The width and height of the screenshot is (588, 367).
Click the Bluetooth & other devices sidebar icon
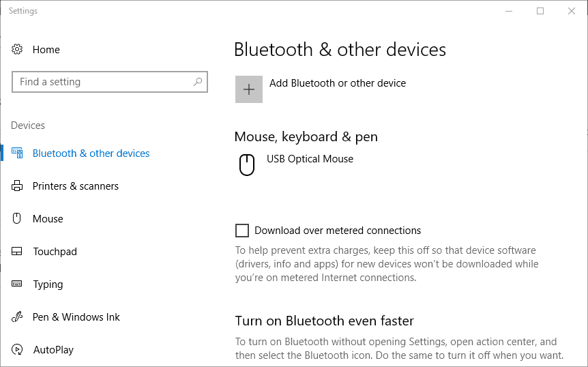coord(18,153)
